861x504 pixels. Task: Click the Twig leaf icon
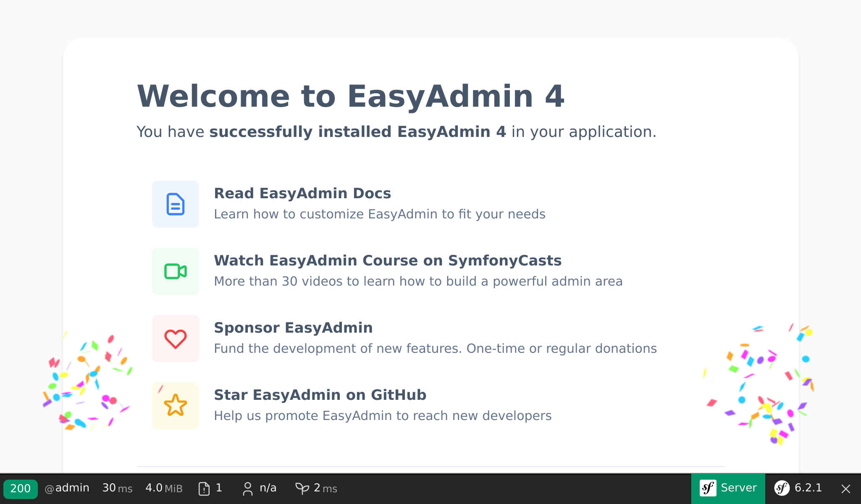pyautogui.click(x=302, y=488)
